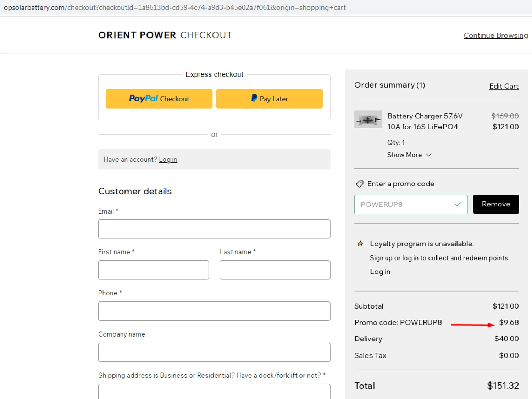Click the battery charger product thumbnail
This screenshot has width=532, height=399.
[x=368, y=120]
